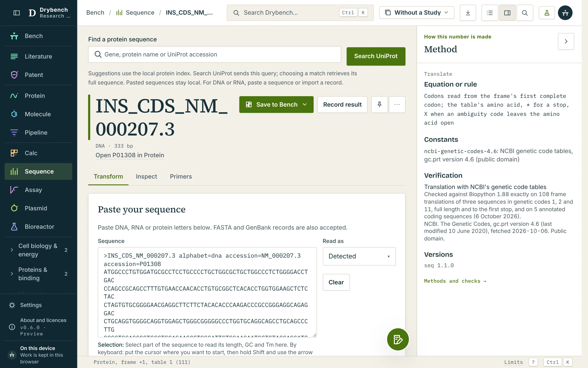Click the question mark help button
This screenshot has width=588, height=368.
point(533,362)
